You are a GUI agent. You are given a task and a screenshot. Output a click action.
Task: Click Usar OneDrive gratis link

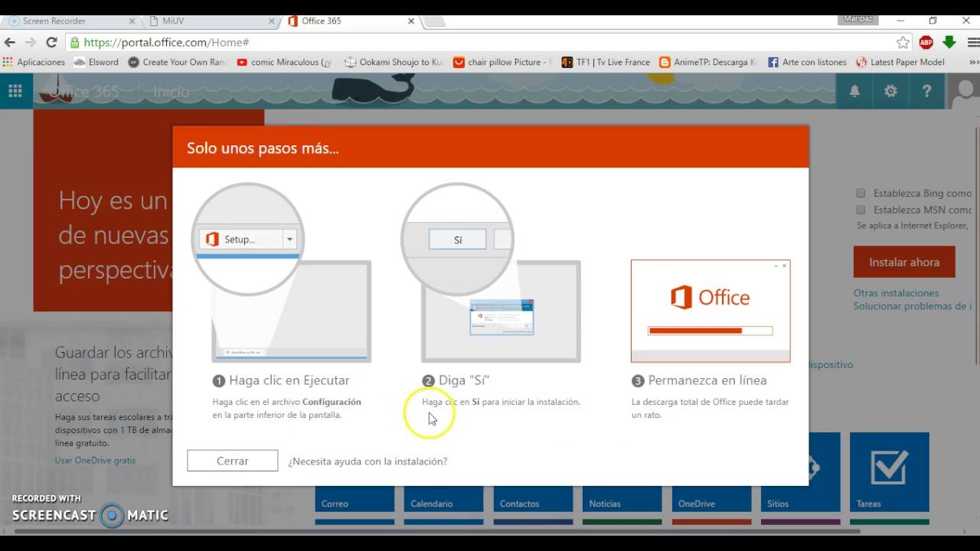95,461
